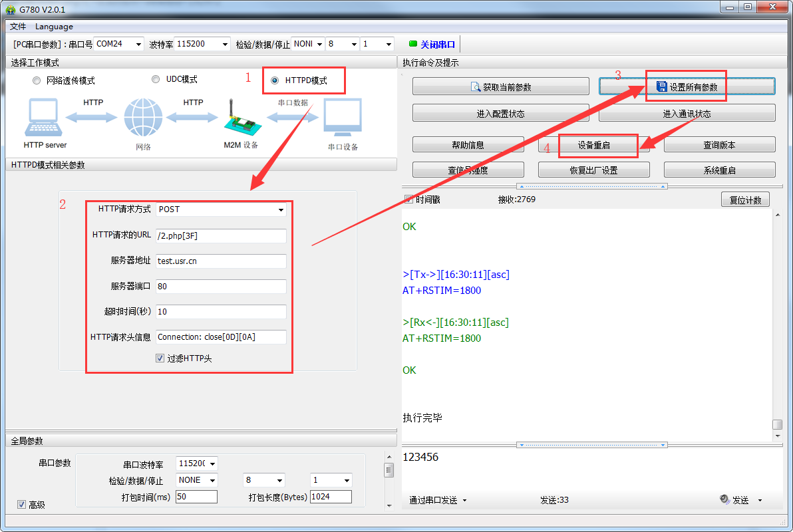Click the network globe icon
Image resolution: width=793 pixels, height=532 pixels.
coord(142,118)
